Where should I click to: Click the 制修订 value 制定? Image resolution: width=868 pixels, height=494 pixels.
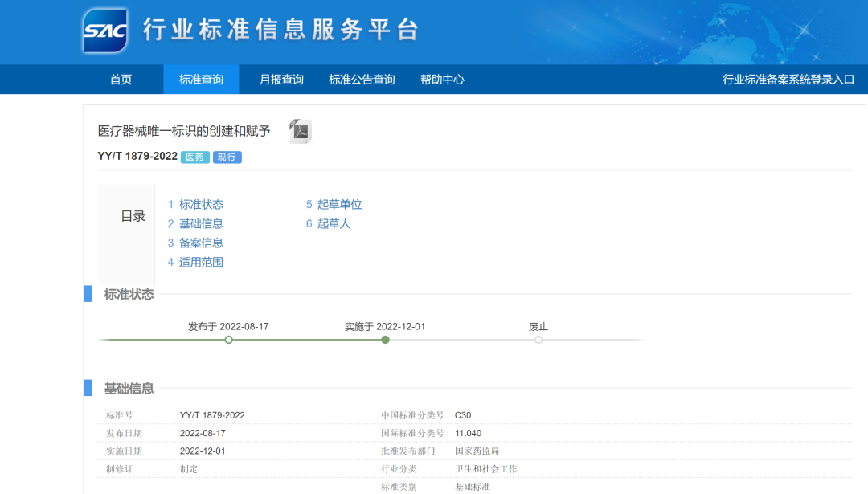(189, 469)
